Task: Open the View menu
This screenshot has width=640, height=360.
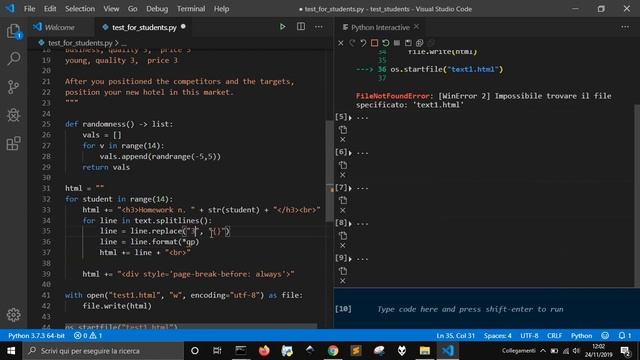Action: [x=111, y=9]
